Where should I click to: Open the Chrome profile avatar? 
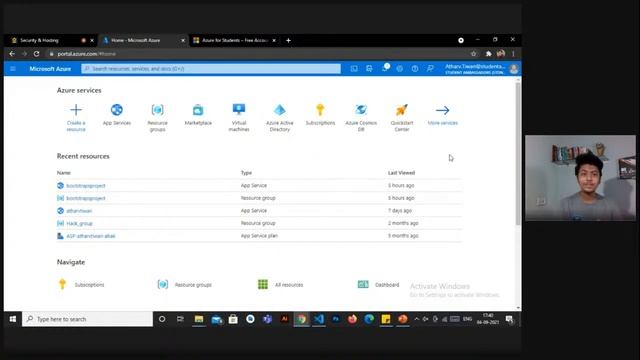[501, 53]
